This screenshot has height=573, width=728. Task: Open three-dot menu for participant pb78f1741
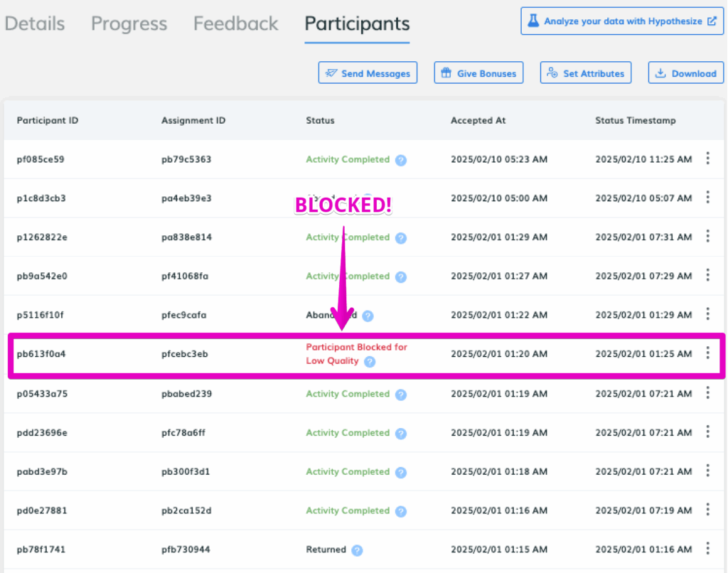click(x=707, y=548)
